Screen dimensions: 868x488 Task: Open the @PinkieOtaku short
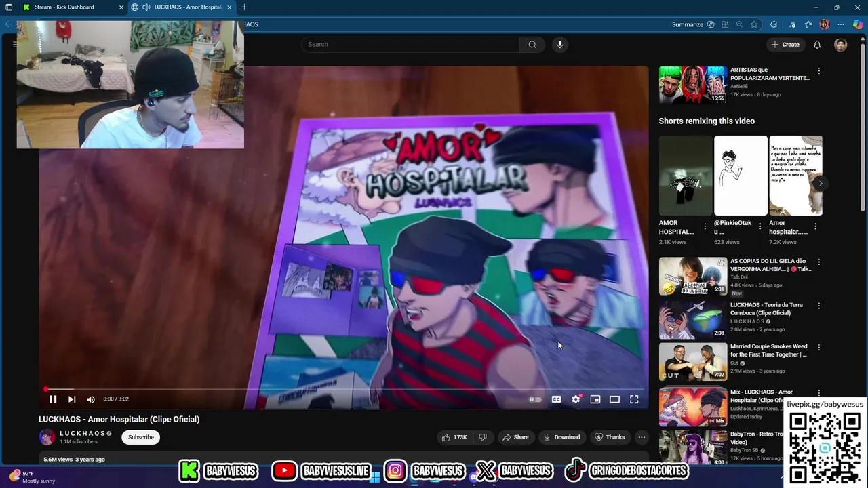click(741, 176)
